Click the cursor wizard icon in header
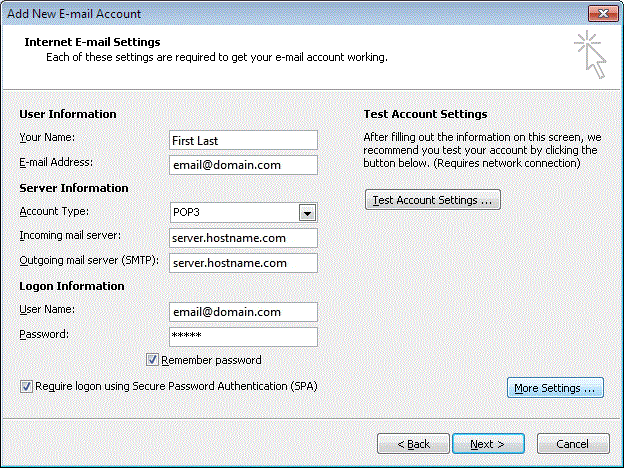Image resolution: width=624 pixels, height=468 pixels. point(591,54)
